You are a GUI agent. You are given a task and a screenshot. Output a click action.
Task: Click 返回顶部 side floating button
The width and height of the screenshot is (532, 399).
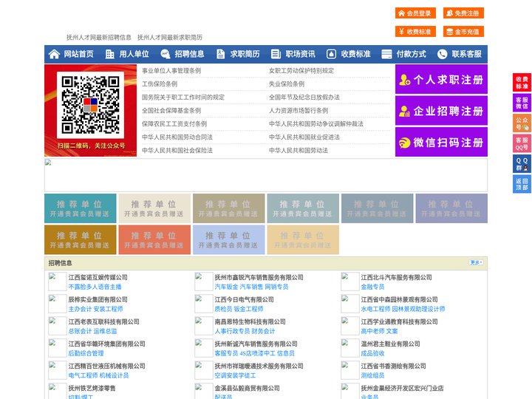pyautogui.click(x=522, y=184)
